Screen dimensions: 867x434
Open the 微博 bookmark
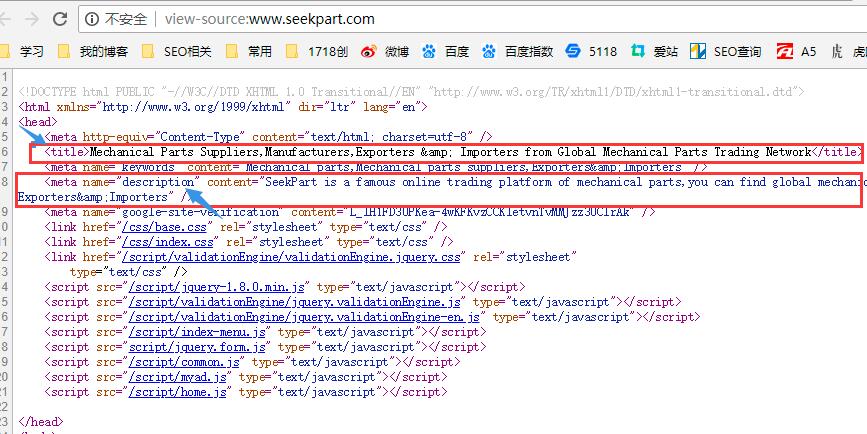(385, 52)
